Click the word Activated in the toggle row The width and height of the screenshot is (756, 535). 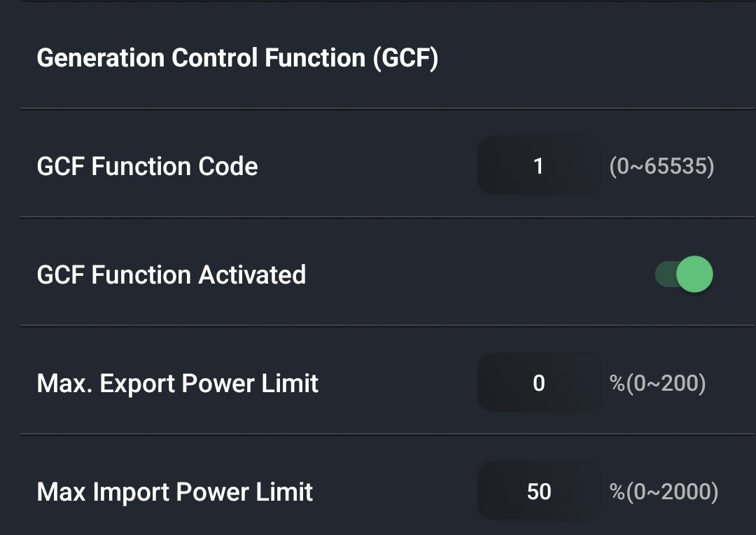click(x=252, y=275)
